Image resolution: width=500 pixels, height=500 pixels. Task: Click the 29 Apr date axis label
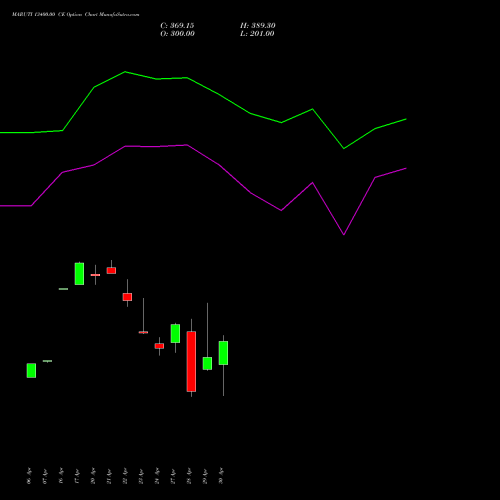(x=205, y=476)
